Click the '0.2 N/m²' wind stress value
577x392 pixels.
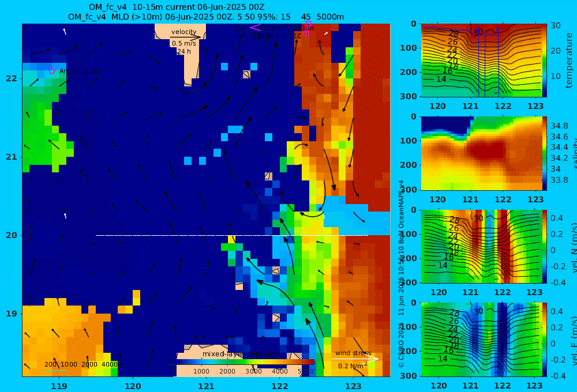tap(353, 366)
